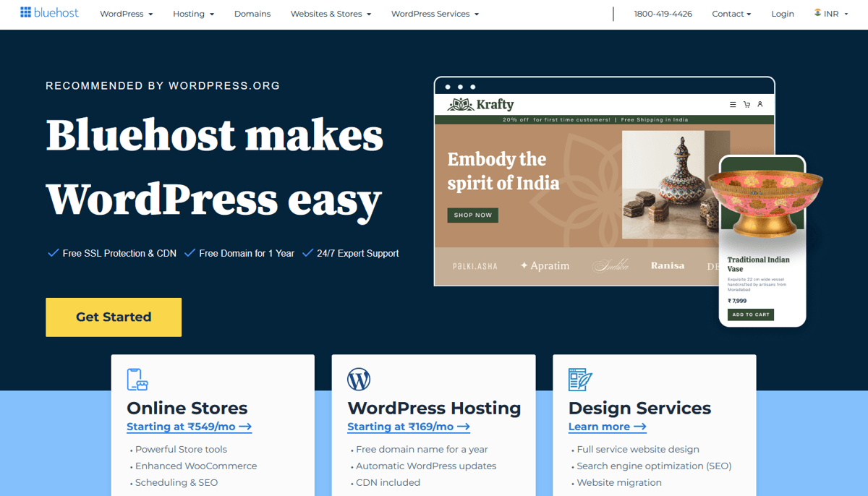Screen dimensions: 868x496
Task: Click the Design Services heading
Action: [x=639, y=408]
